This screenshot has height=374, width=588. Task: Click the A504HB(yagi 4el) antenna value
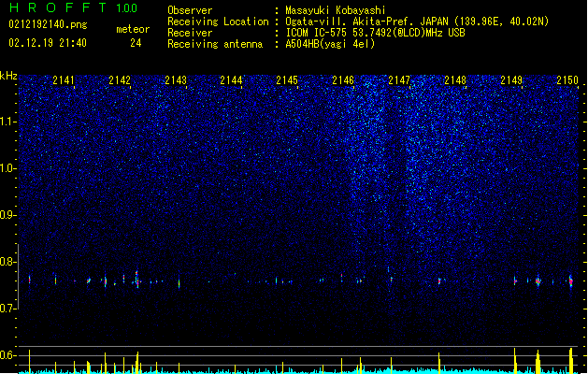point(330,44)
